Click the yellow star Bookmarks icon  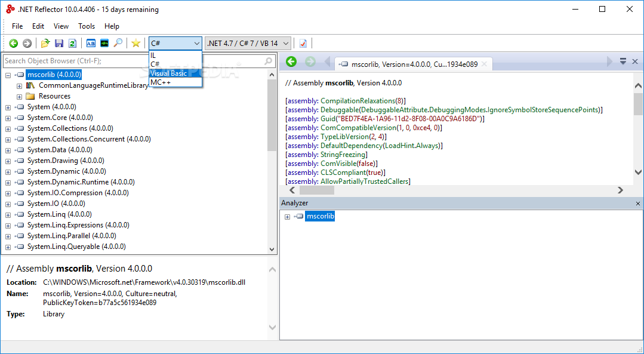point(136,43)
